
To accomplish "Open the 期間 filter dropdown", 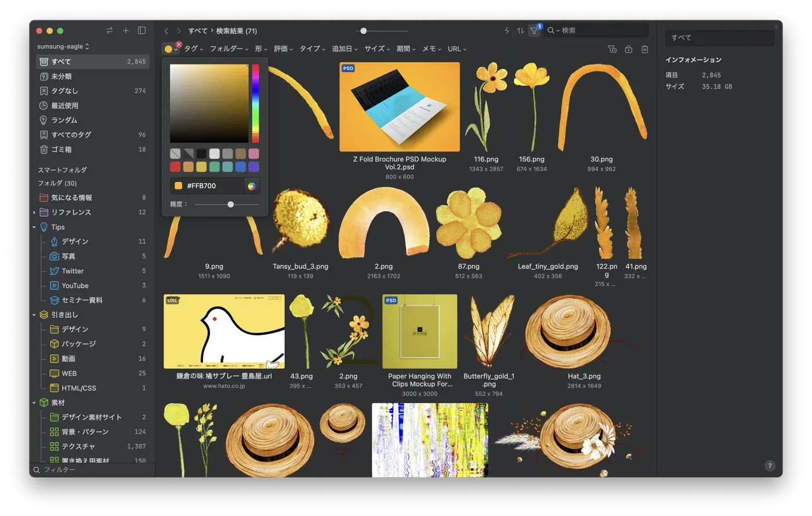I will click(x=406, y=49).
